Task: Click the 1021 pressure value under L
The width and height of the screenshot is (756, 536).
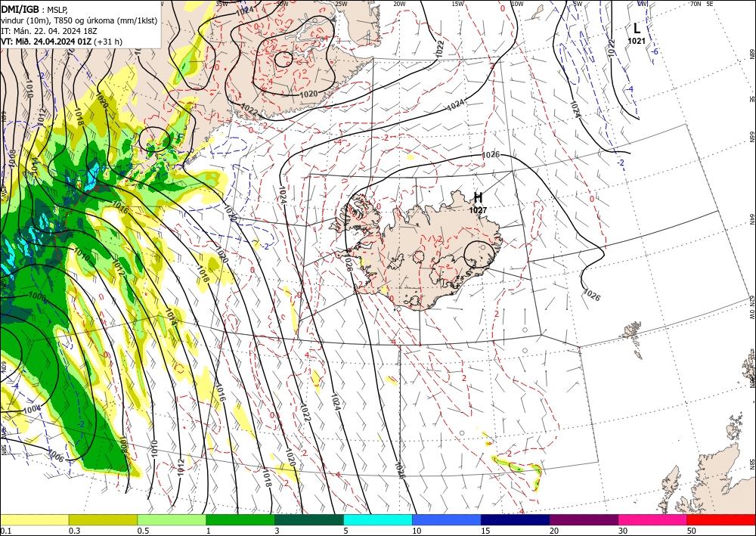Action: [x=637, y=41]
